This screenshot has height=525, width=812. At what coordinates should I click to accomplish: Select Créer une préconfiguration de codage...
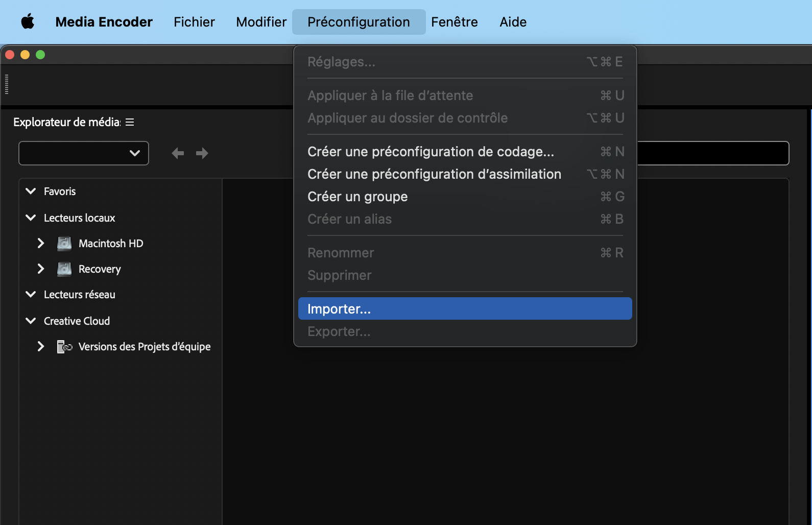coord(465,152)
